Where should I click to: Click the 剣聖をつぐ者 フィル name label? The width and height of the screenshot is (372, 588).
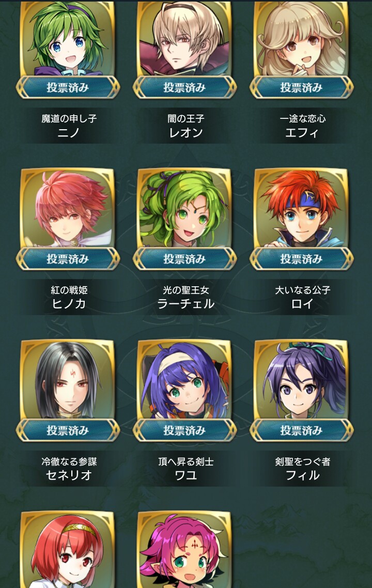[x=302, y=469]
